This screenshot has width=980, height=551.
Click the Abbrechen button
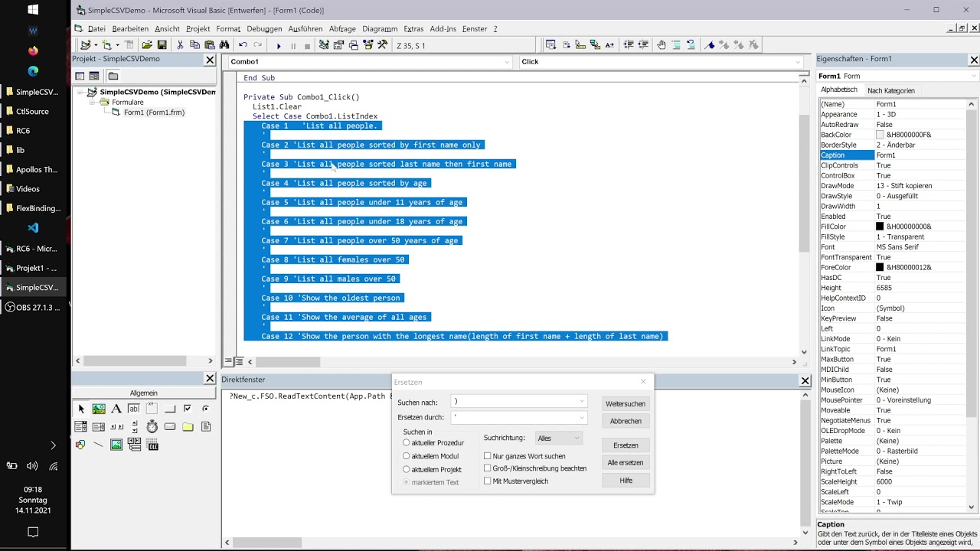pos(626,421)
